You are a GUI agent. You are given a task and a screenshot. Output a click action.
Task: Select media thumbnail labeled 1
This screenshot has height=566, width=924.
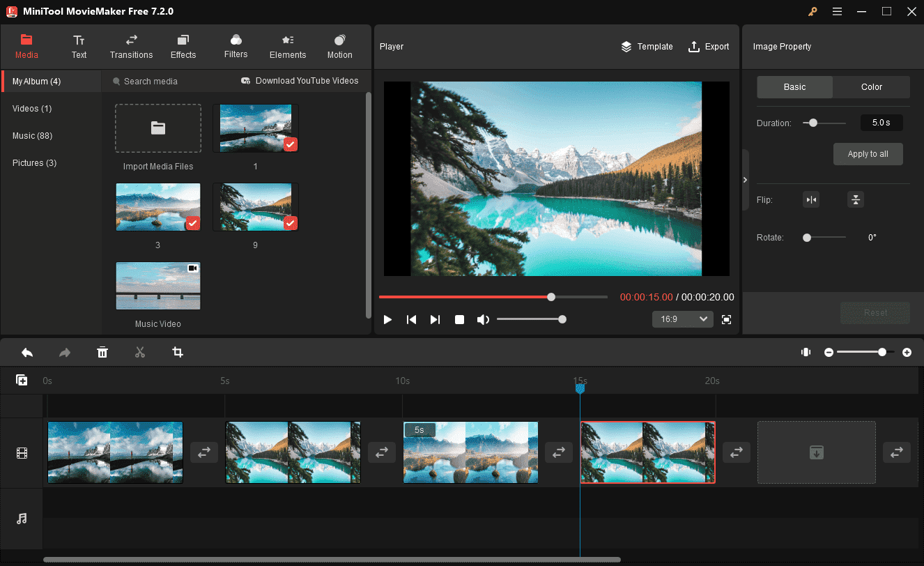(256, 128)
